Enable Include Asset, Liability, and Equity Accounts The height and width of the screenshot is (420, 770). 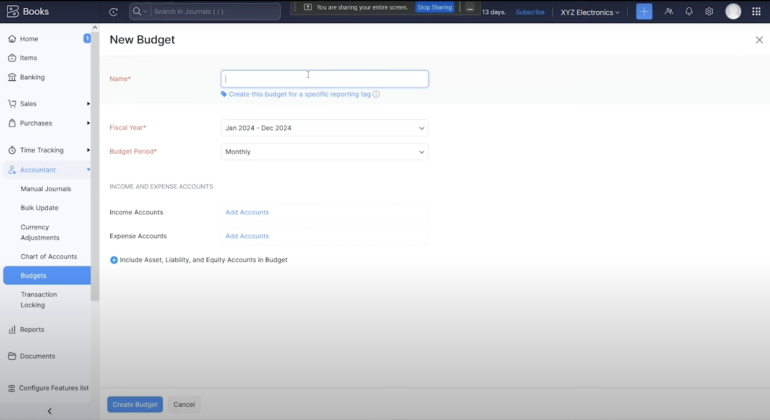coord(114,260)
